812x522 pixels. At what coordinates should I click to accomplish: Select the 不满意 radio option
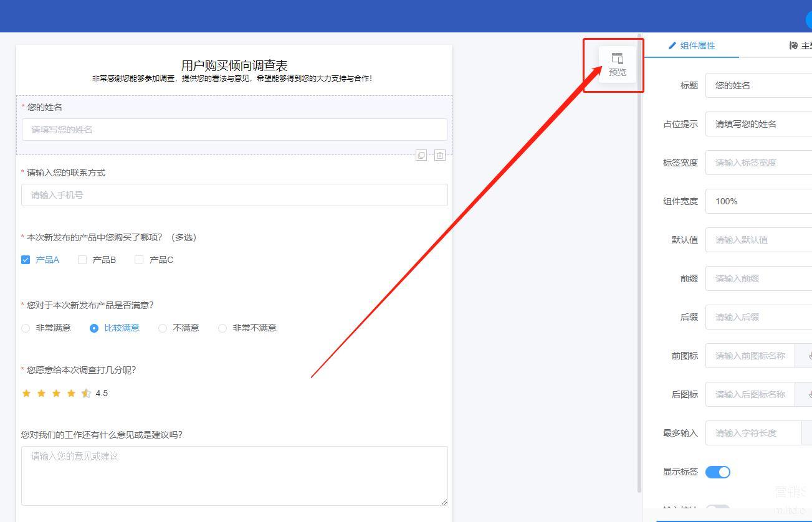163,328
